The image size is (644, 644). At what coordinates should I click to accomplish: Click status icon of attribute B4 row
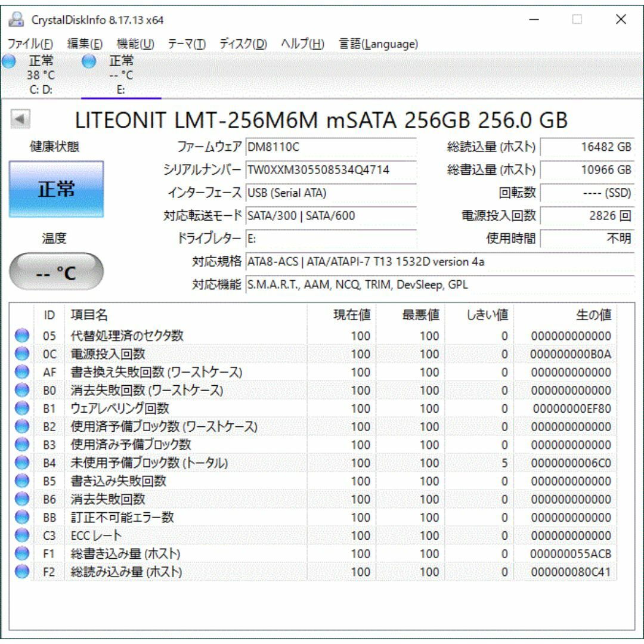tap(22, 463)
